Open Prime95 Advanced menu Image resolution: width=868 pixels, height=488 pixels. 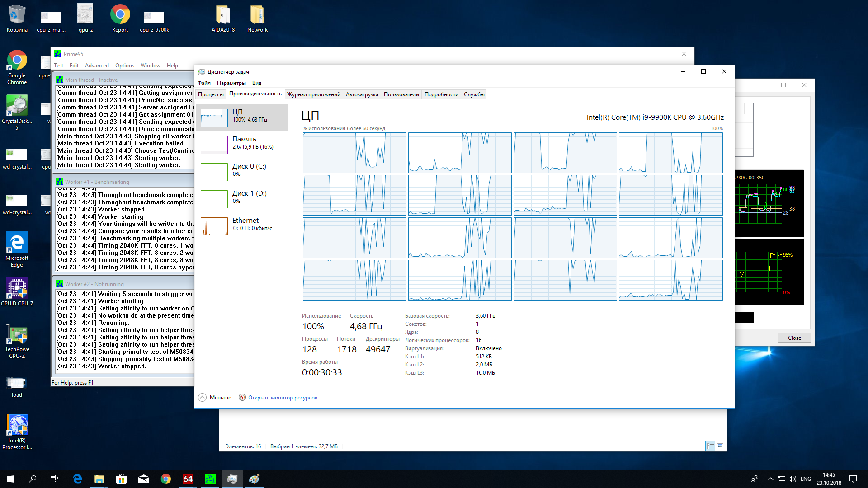97,66
